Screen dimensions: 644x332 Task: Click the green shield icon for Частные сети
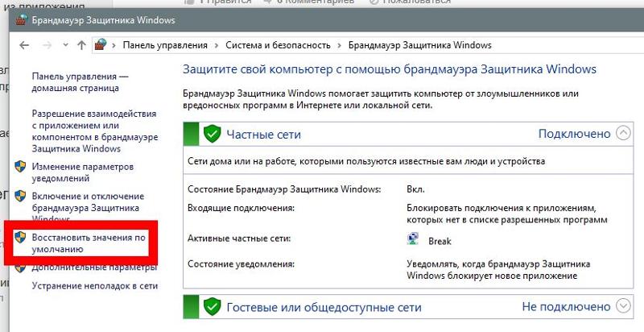point(212,134)
